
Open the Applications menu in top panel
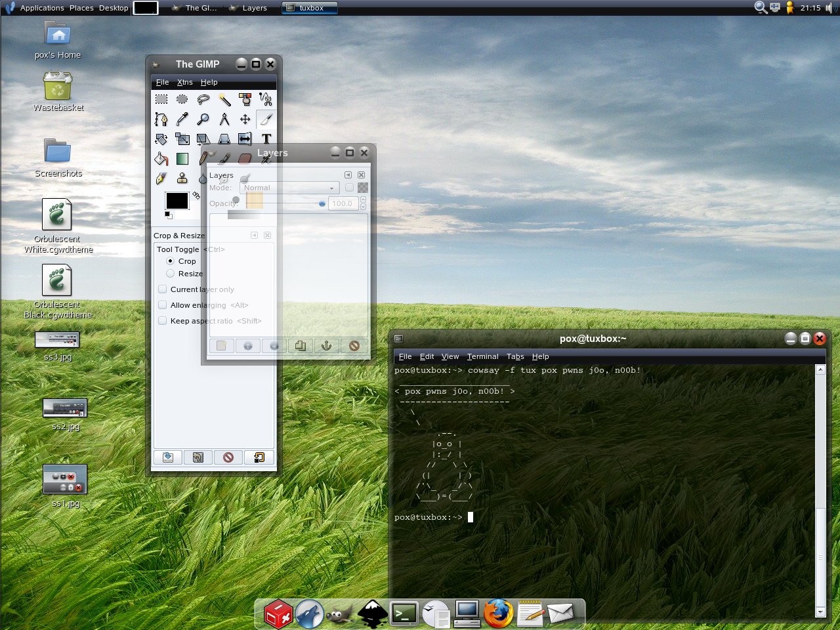click(42, 8)
